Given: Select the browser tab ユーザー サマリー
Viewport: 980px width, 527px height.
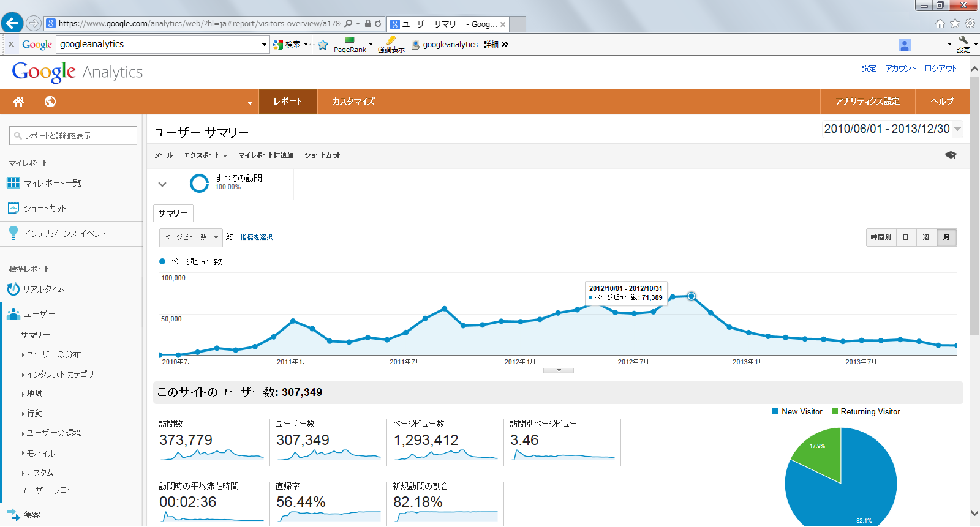Looking at the screenshot, I should click(449, 24).
